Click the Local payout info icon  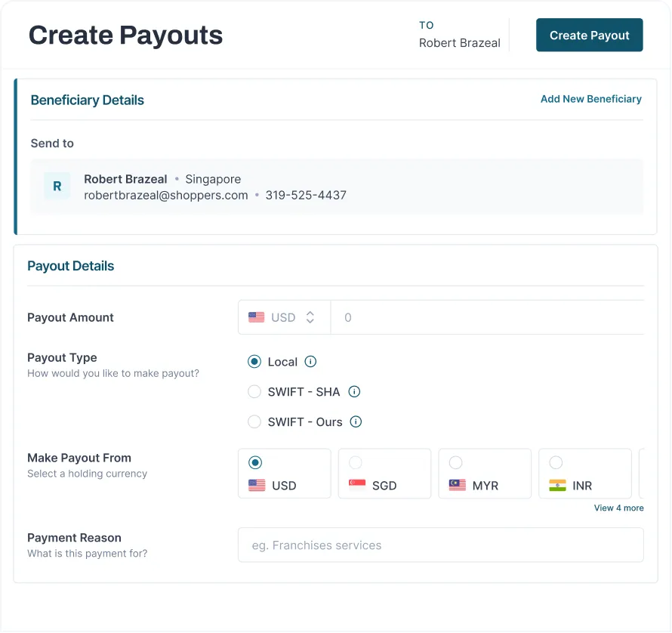click(x=310, y=362)
